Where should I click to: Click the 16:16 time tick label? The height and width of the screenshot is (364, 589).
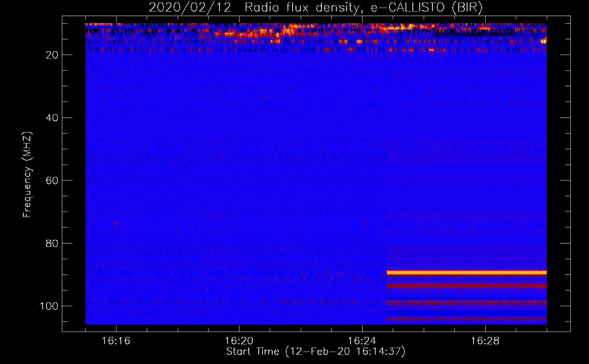[x=116, y=341]
